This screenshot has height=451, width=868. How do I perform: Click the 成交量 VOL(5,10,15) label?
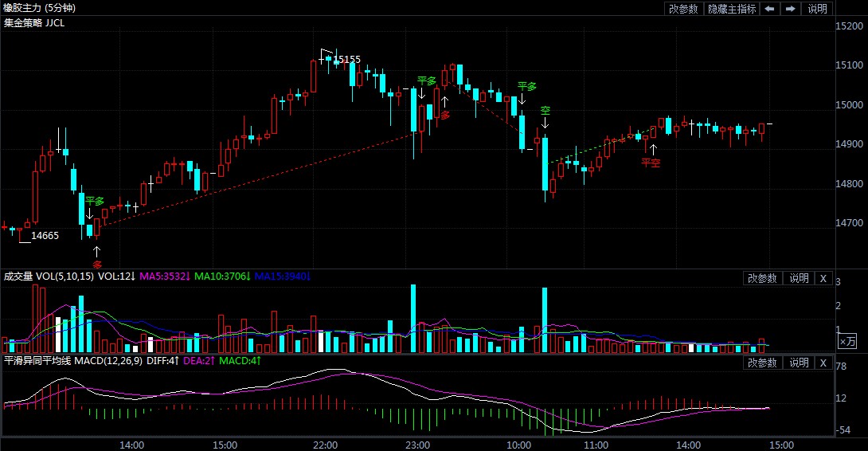coord(49,276)
